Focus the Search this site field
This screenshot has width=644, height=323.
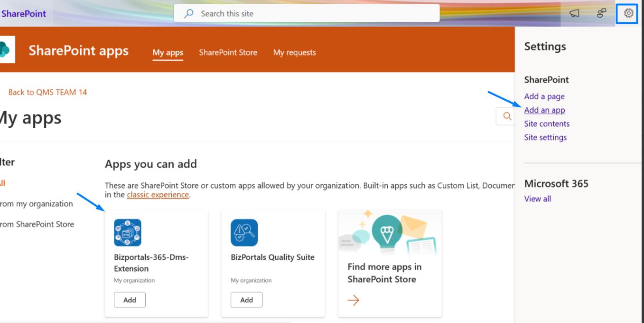coord(307,14)
